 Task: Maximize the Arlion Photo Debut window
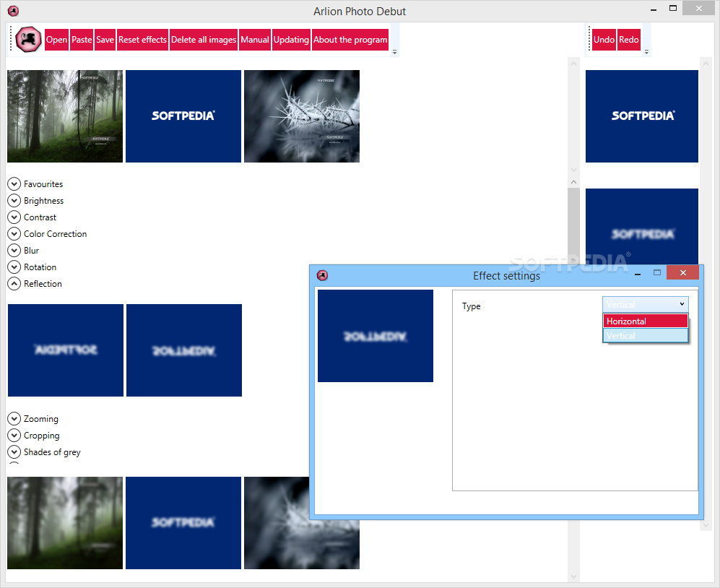[x=673, y=8]
